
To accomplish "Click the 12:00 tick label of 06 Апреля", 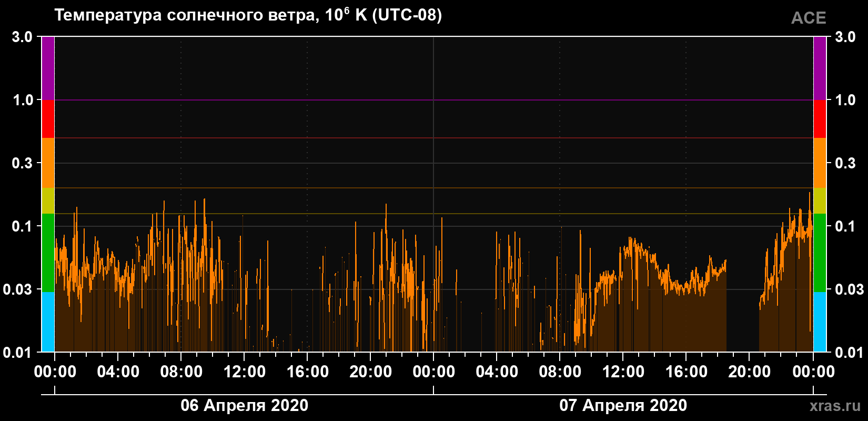I will [245, 372].
